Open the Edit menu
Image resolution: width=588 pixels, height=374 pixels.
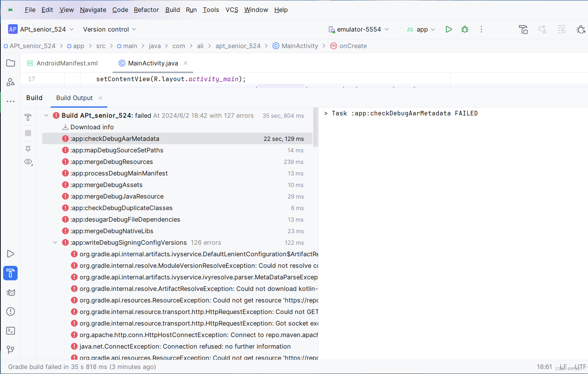(x=47, y=10)
